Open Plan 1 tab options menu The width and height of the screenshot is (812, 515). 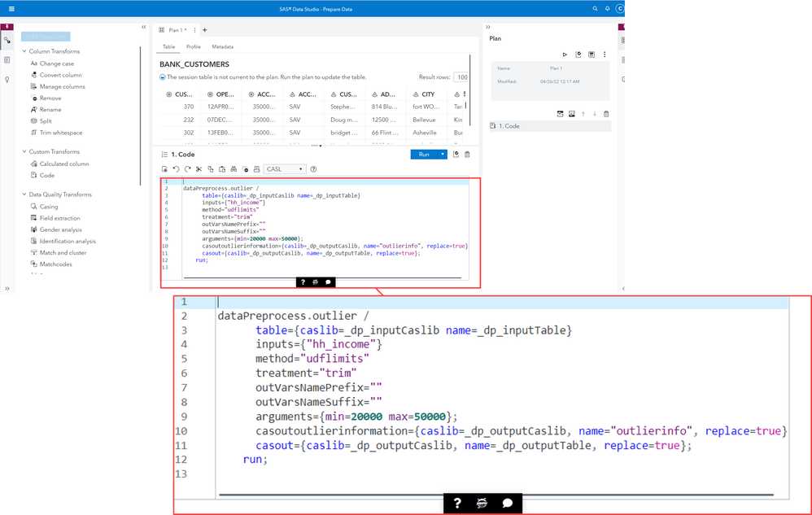(x=194, y=30)
